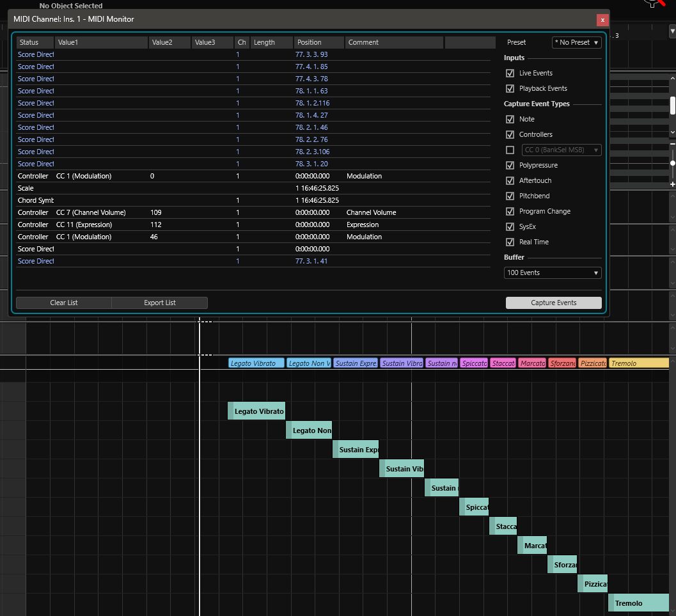Click the scroll-down arrow in editor scrollbar
This screenshot has height=616, width=676.
point(672,132)
